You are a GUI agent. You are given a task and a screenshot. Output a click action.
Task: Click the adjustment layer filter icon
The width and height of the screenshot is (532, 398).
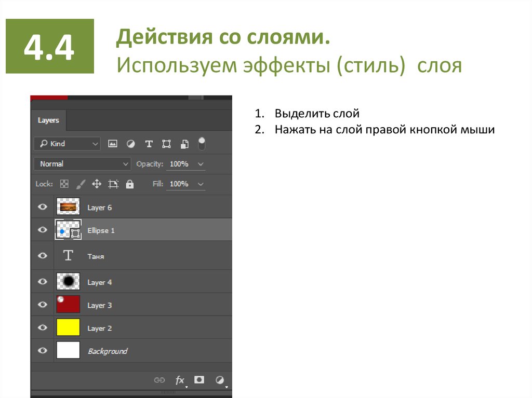pyautogui.click(x=131, y=144)
